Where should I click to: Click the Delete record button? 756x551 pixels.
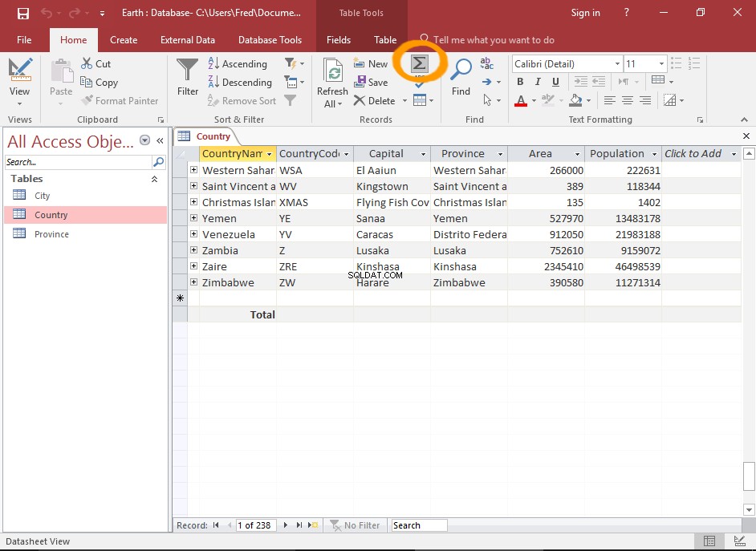[375, 101]
